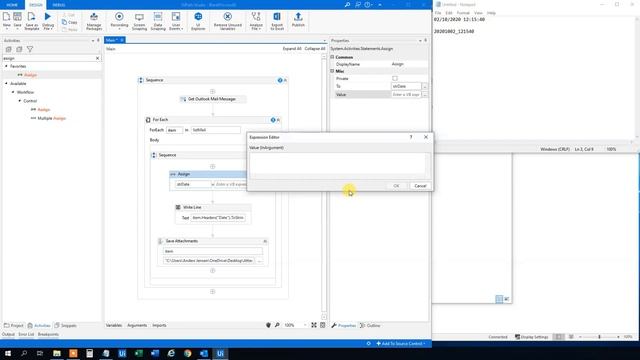Collapse the Common property group
Viewport: 640px width, 360px height.
[332, 57]
